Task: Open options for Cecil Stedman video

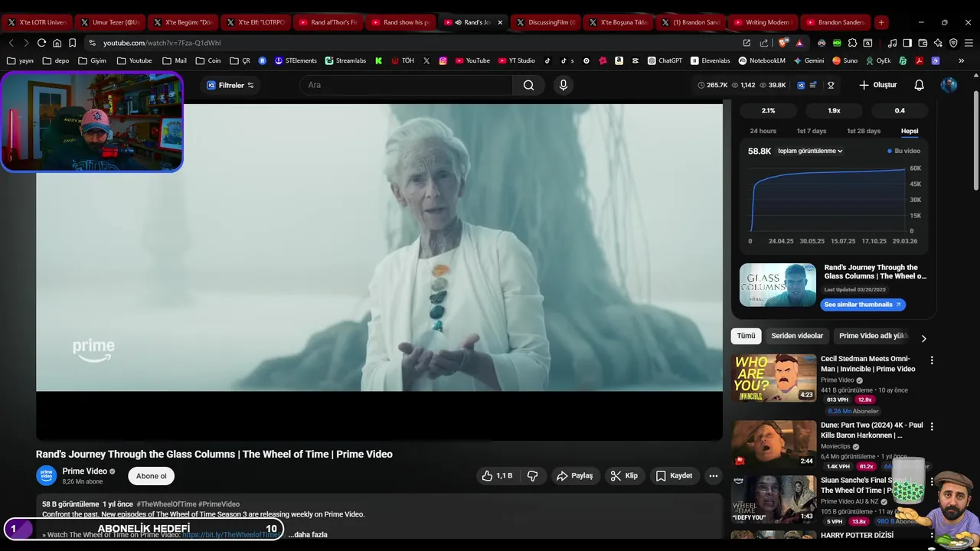Action: pos(932,360)
